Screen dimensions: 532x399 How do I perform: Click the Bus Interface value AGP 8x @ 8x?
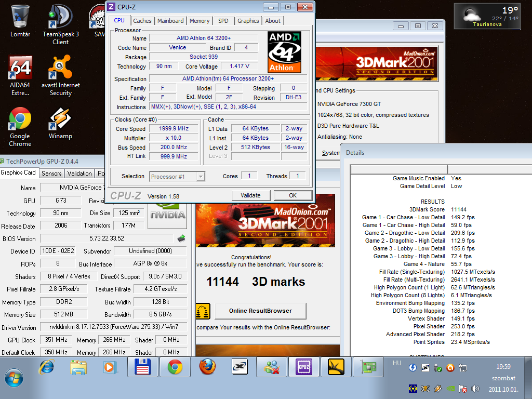150,263
